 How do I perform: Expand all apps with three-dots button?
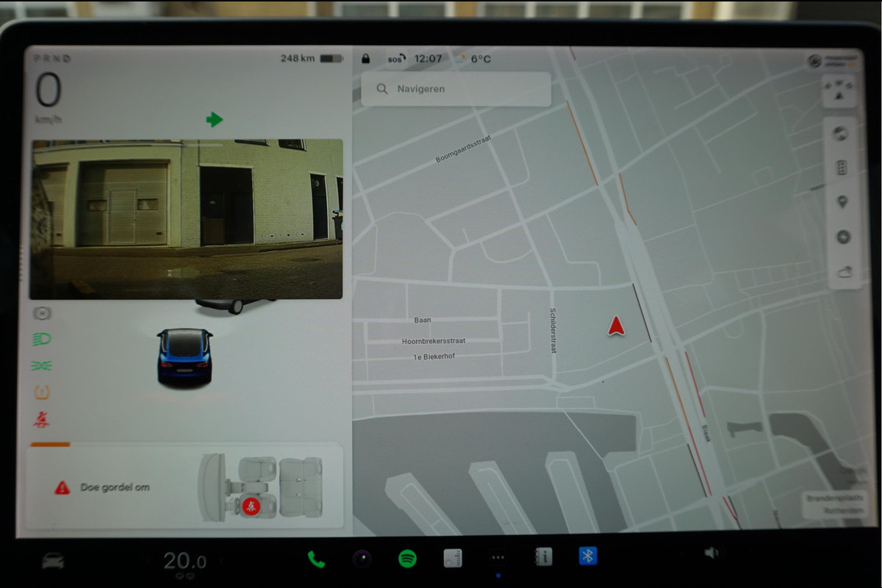498,559
